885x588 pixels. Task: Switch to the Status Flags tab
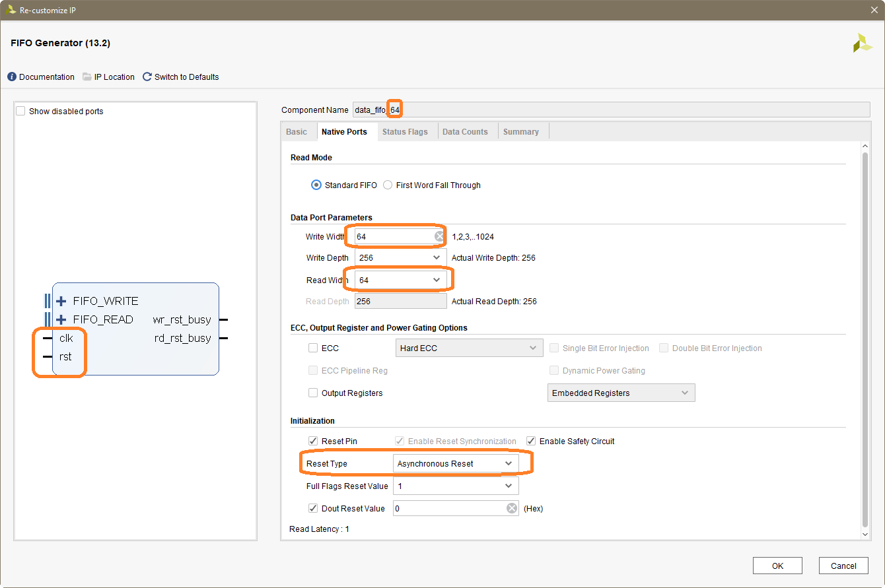pyautogui.click(x=405, y=131)
